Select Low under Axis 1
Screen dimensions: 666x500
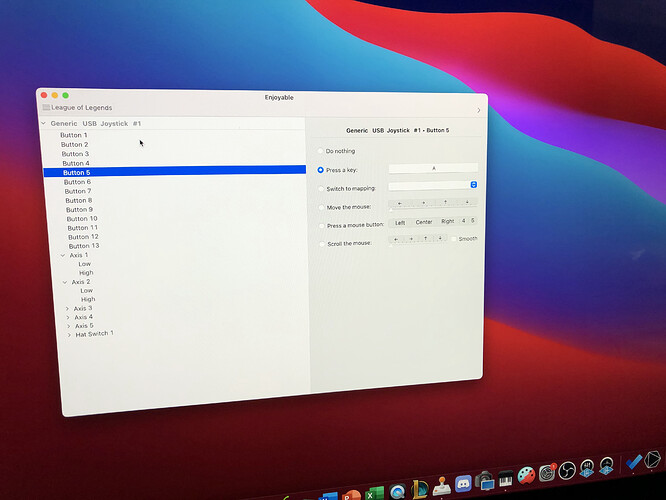(85, 264)
